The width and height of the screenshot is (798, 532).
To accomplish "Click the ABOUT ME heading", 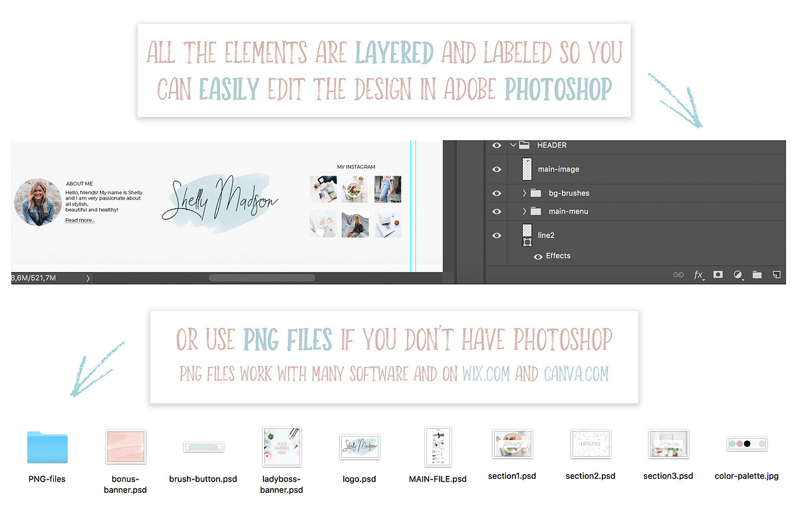I will click(x=79, y=184).
